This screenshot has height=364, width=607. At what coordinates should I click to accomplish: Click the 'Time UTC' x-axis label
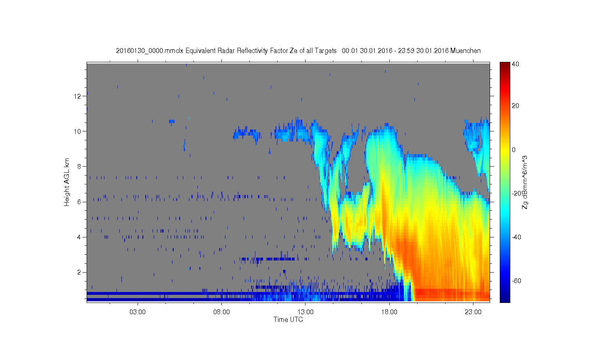[x=288, y=320]
